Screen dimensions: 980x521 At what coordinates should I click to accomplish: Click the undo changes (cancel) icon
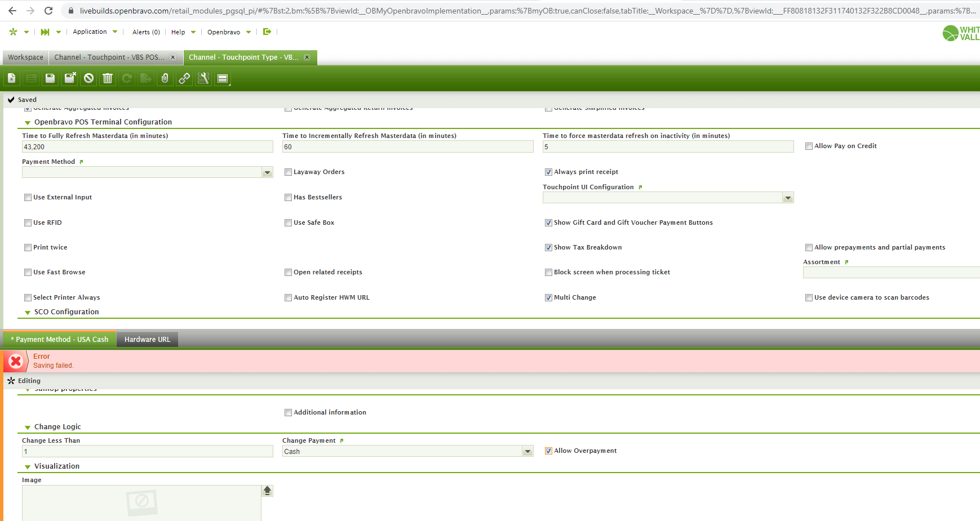point(88,78)
